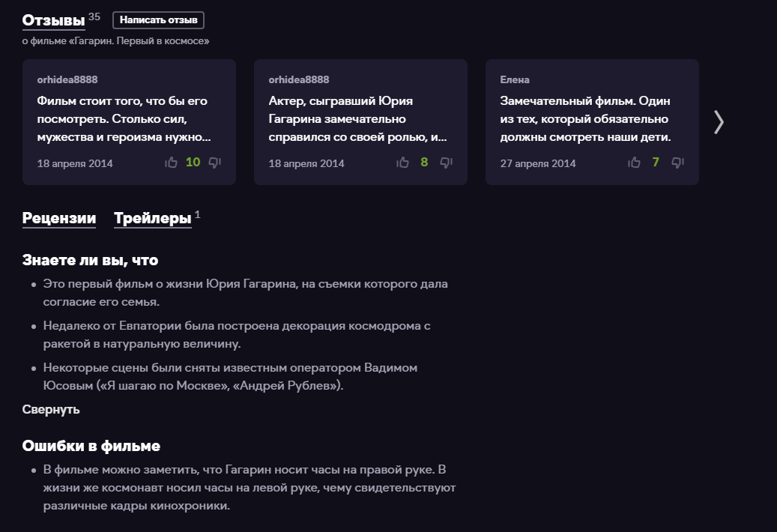Switch to the Рецензии tab
Viewport: 777px width, 532px height.
pos(58,218)
